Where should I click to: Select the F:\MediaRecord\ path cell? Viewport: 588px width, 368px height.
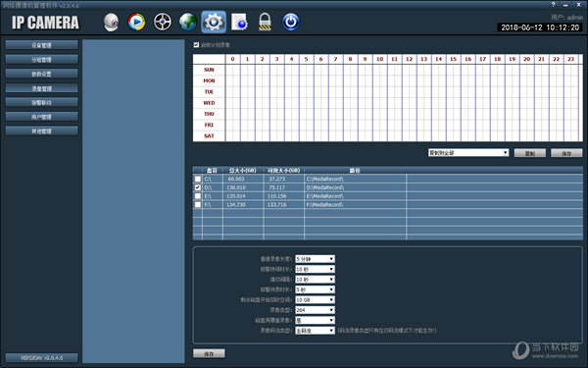[x=355, y=205]
